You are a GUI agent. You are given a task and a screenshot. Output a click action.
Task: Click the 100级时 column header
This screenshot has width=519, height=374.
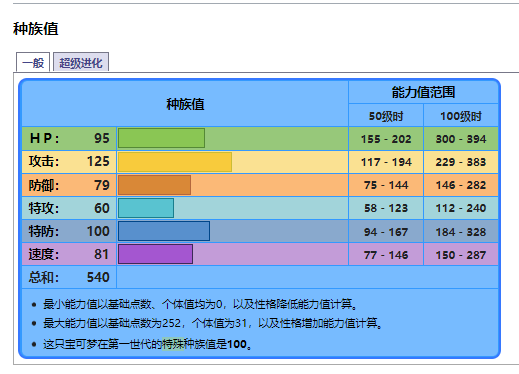tap(461, 116)
